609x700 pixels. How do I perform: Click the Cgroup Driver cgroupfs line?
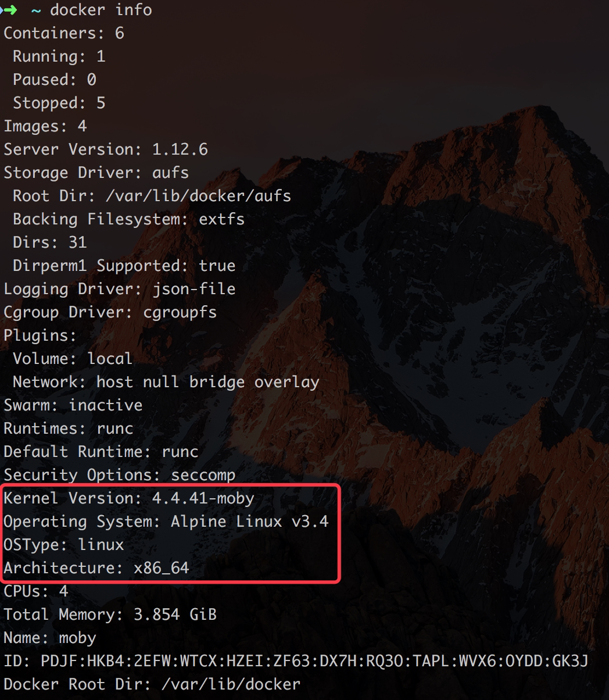[x=110, y=312]
